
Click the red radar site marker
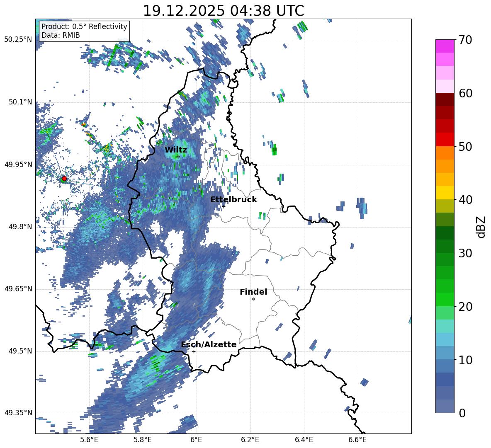pos(64,179)
